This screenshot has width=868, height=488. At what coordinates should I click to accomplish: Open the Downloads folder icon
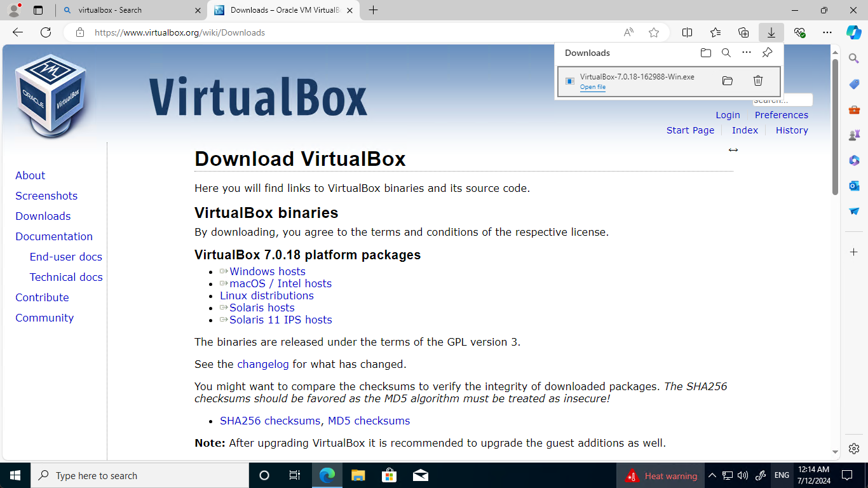pos(706,53)
